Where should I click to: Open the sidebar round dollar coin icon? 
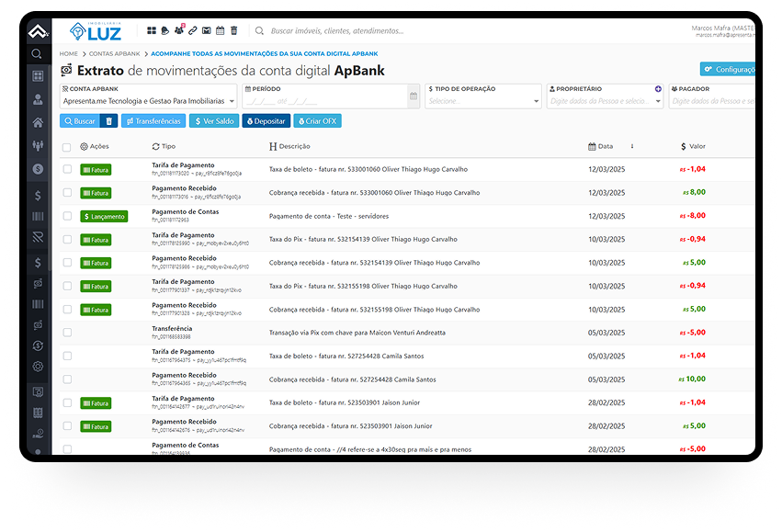point(38,169)
